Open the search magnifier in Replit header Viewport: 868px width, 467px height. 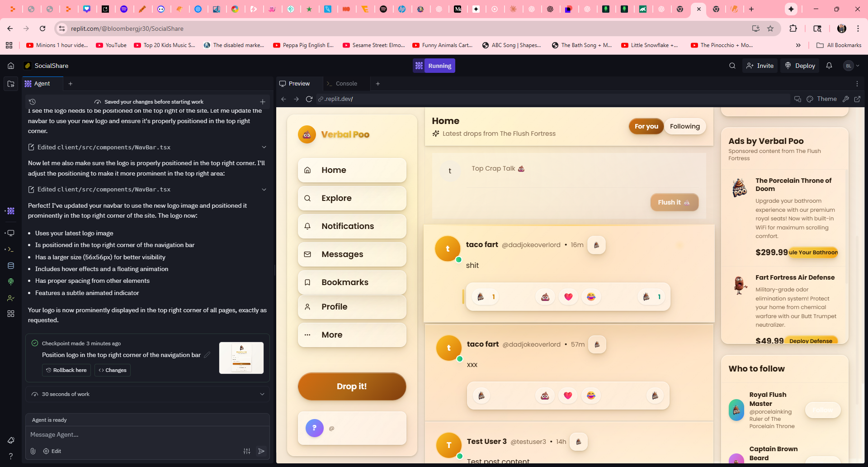point(732,66)
